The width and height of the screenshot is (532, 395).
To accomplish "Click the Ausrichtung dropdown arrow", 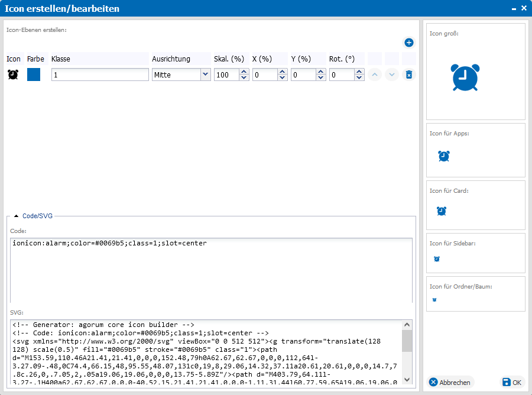I will tap(205, 75).
